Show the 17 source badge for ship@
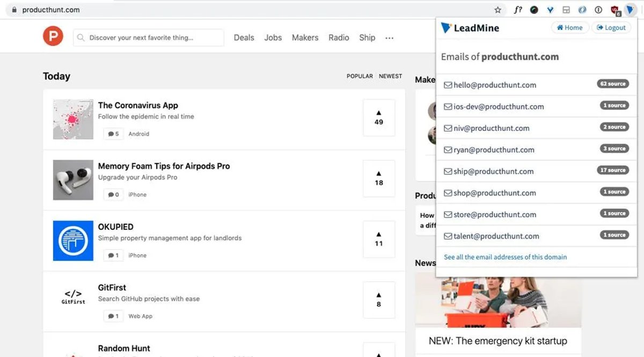The width and height of the screenshot is (644, 357). click(x=613, y=170)
